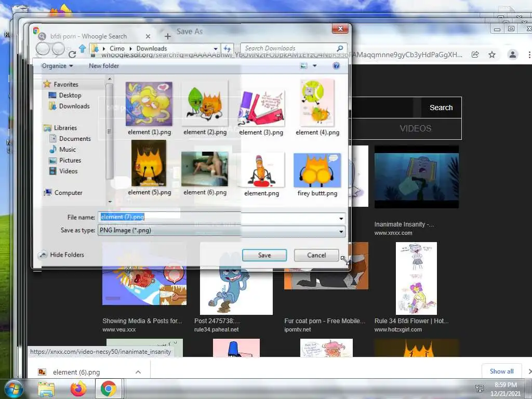Select the file element (5).png
The width and height of the screenshot is (532, 399).
pyautogui.click(x=149, y=168)
